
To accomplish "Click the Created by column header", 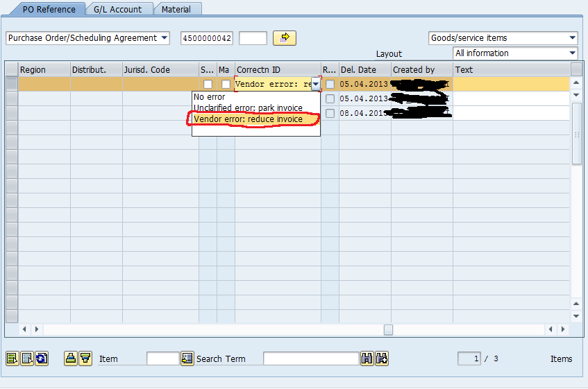I will coord(422,69).
